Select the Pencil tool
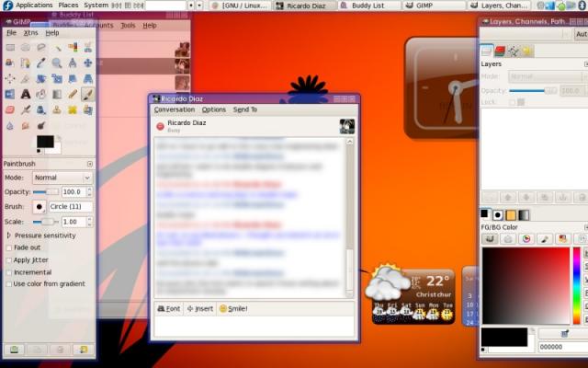Image resolution: width=588 pixels, height=368 pixels. [x=73, y=94]
